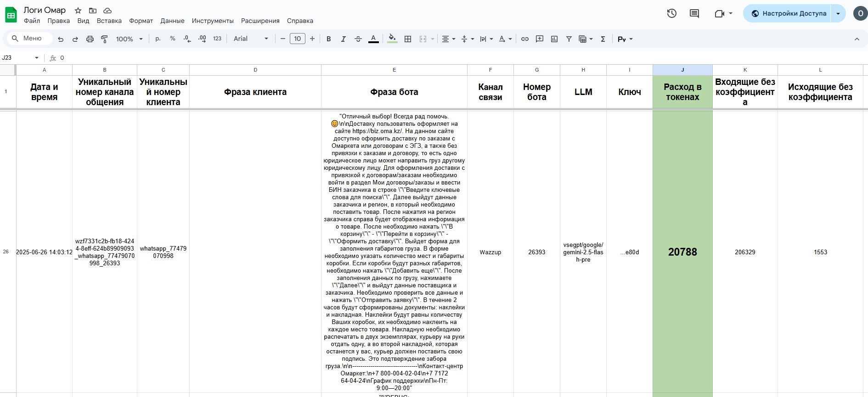The width and height of the screenshot is (868, 397).
Task: Open text color picker
Action: click(x=373, y=39)
